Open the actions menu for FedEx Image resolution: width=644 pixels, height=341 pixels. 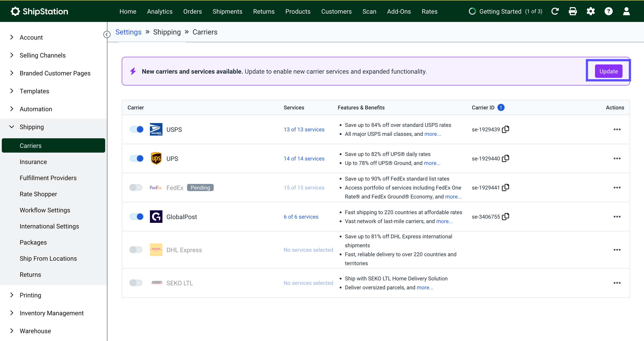point(617,188)
